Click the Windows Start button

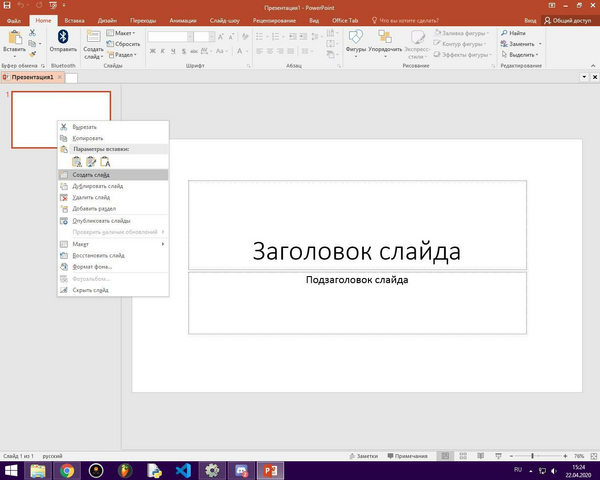pos(11,470)
